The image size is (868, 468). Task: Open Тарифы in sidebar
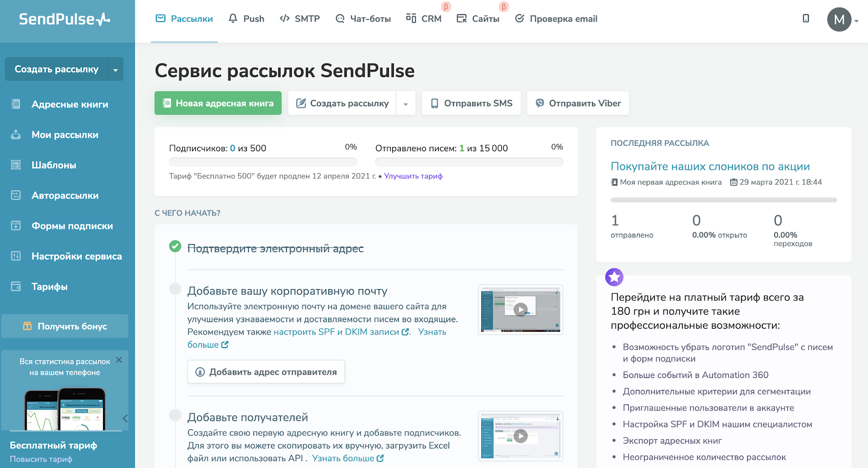point(49,286)
